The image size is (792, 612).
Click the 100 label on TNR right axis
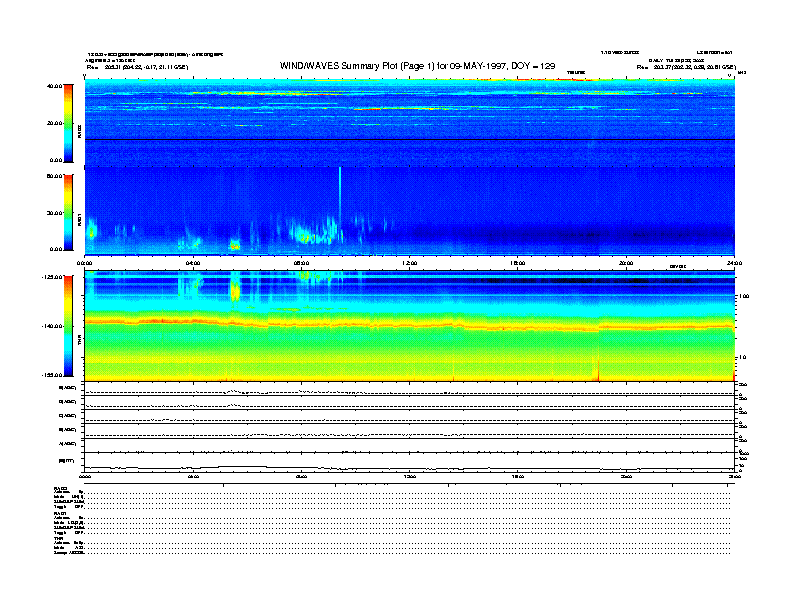(x=744, y=296)
